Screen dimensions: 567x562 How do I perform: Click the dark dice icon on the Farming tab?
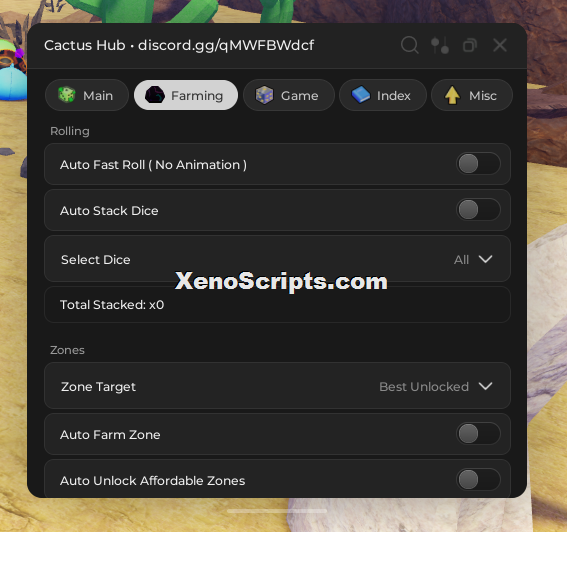[154, 95]
